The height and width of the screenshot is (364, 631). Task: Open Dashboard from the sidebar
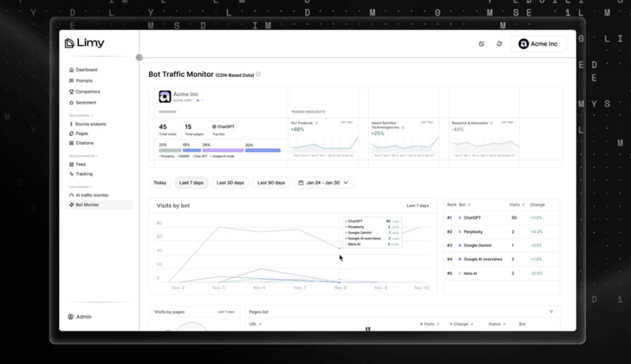click(x=83, y=69)
